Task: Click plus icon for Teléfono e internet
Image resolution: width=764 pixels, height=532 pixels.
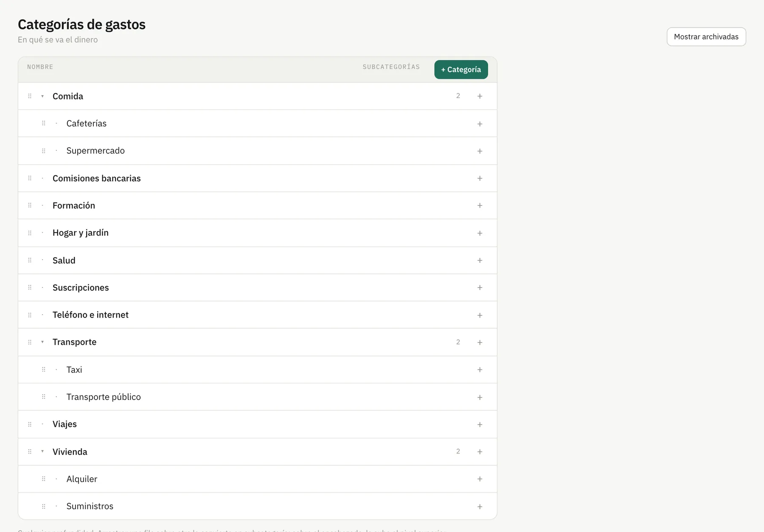Action: (480, 315)
